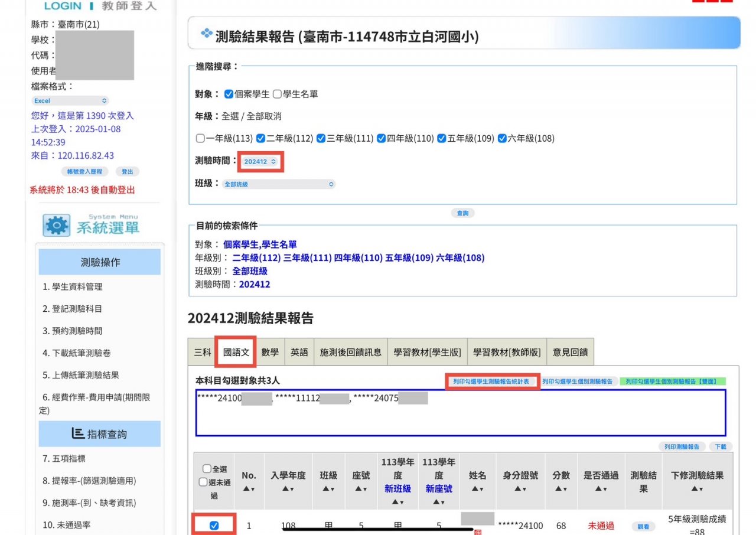This screenshot has width=756, height=535.
Task: Click the 登出 logout button
Action: click(x=127, y=172)
